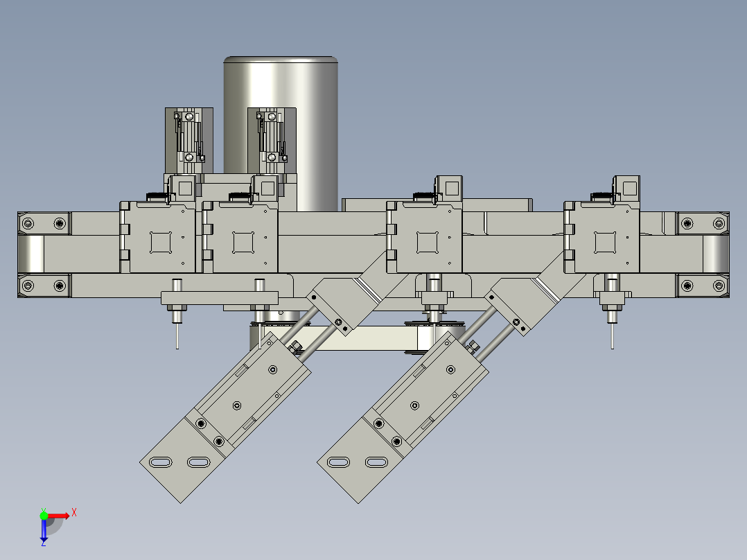Click the red X axis arrow of the triad
The width and height of the screenshot is (747, 560).
click(58, 516)
